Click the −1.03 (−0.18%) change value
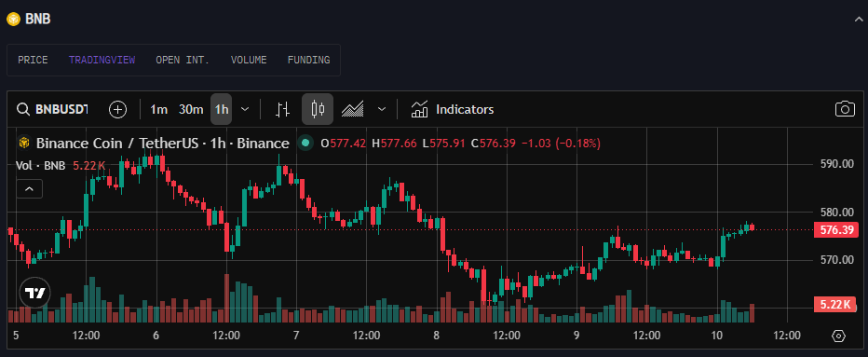 (561, 143)
